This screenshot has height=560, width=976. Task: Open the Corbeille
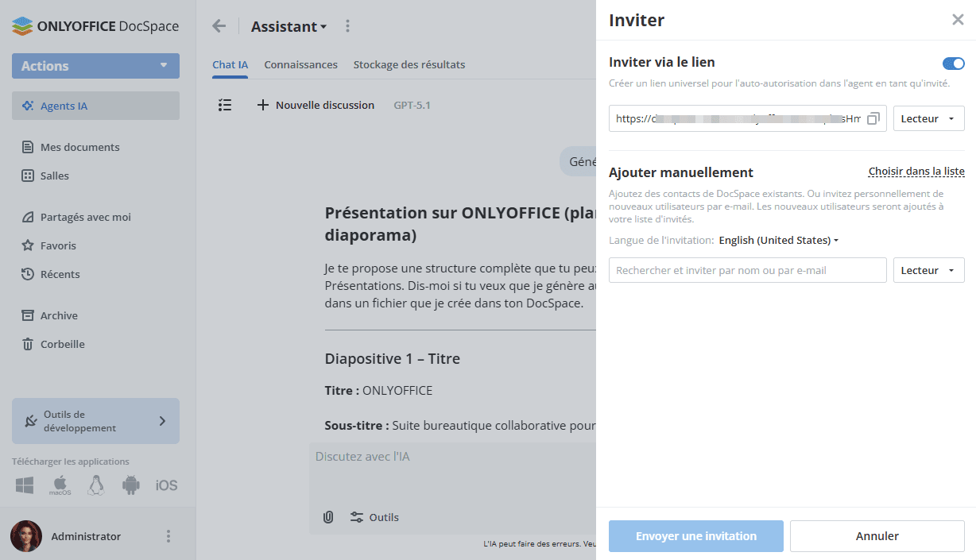(64, 343)
